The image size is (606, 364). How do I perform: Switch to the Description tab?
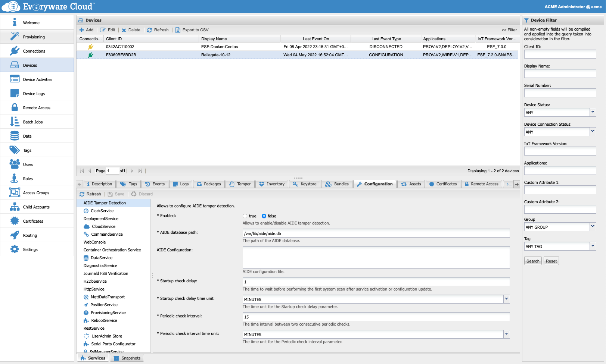tap(99, 184)
